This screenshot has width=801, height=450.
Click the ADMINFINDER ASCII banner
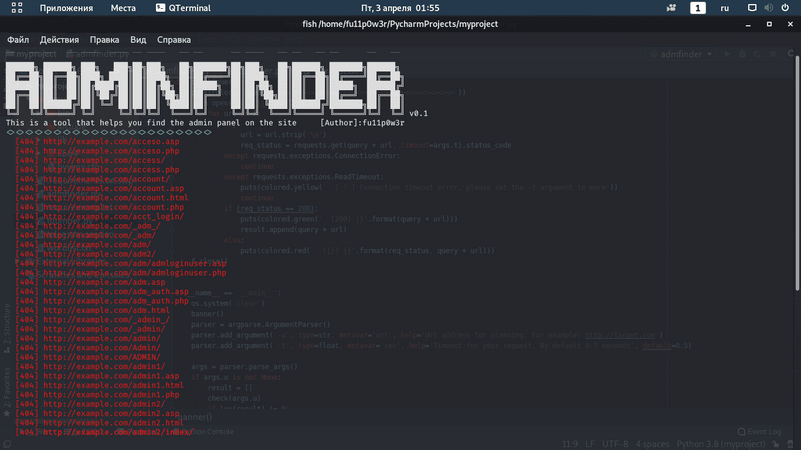(205, 88)
